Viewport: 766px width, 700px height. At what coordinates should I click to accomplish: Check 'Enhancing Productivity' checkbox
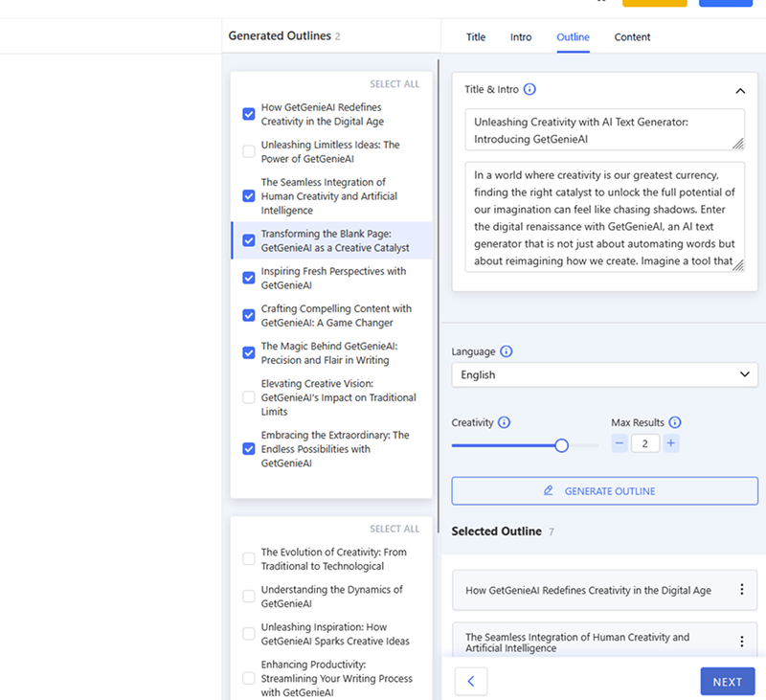point(249,678)
